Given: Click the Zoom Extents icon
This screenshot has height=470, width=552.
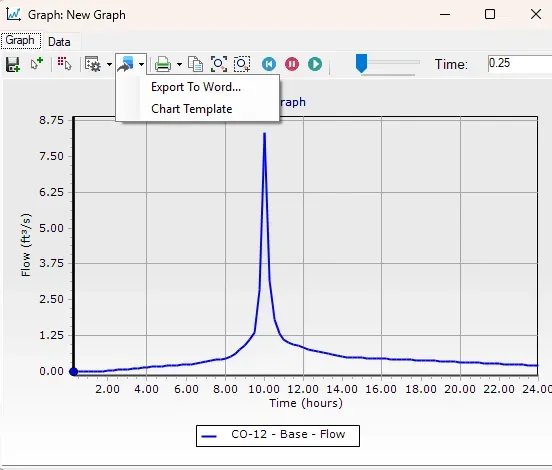Looking at the screenshot, I should (219, 64).
